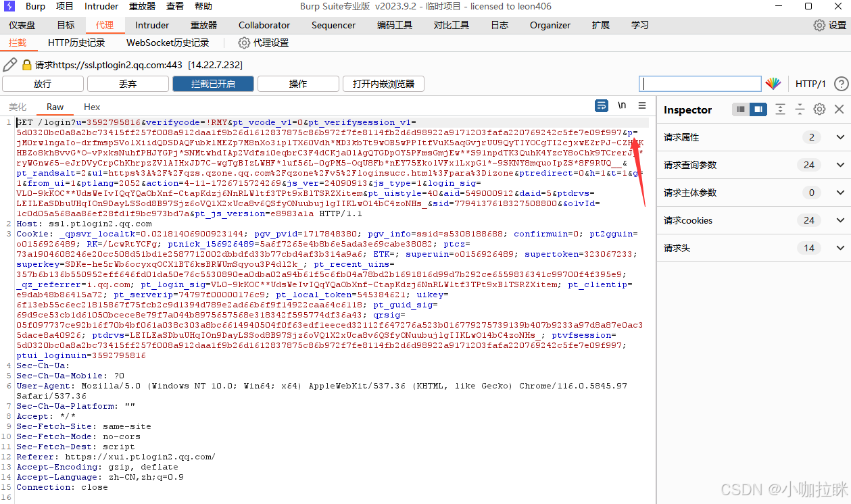This screenshot has height=504, width=851.
Task: Click the 操作 action button
Action: (298, 84)
